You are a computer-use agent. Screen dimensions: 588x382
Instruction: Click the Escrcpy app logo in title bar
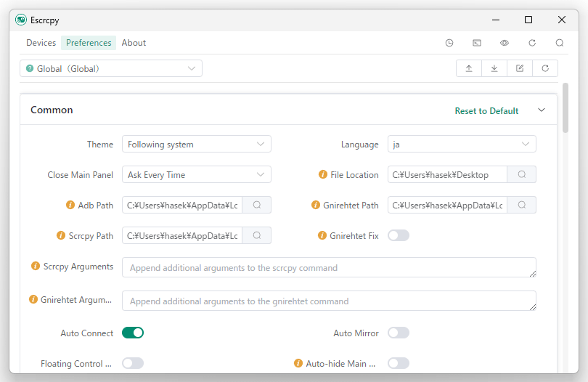(21, 20)
